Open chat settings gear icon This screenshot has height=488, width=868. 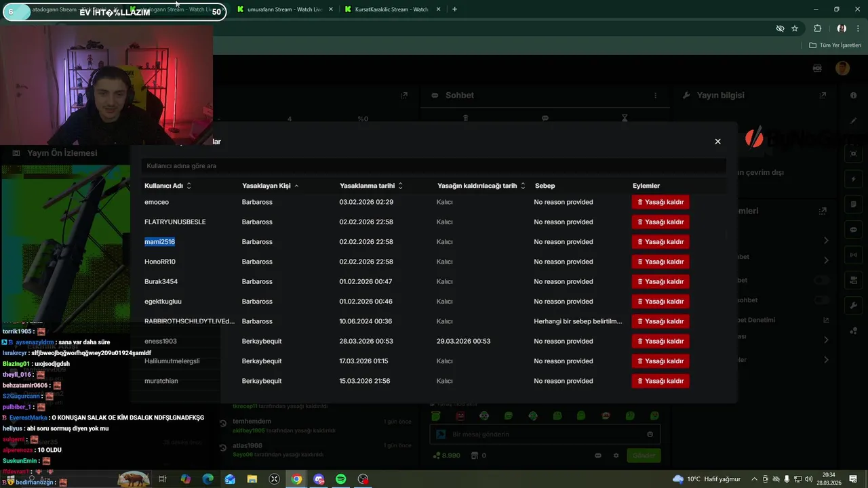[616, 455]
